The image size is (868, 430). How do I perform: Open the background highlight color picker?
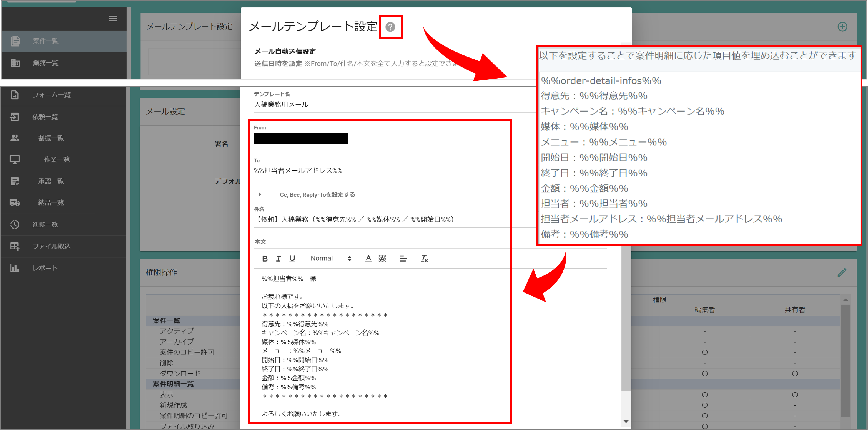click(x=382, y=259)
